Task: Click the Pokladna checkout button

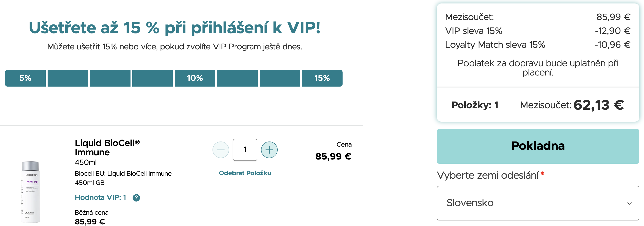Action: pyautogui.click(x=538, y=146)
